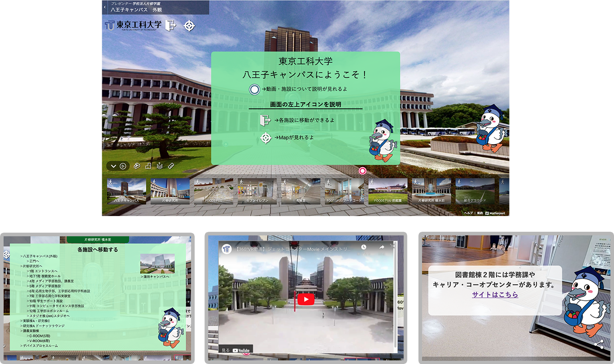Open the 総合グラウンド thumbnail
Viewport: 614px width, 364px height.
tap(475, 191)
